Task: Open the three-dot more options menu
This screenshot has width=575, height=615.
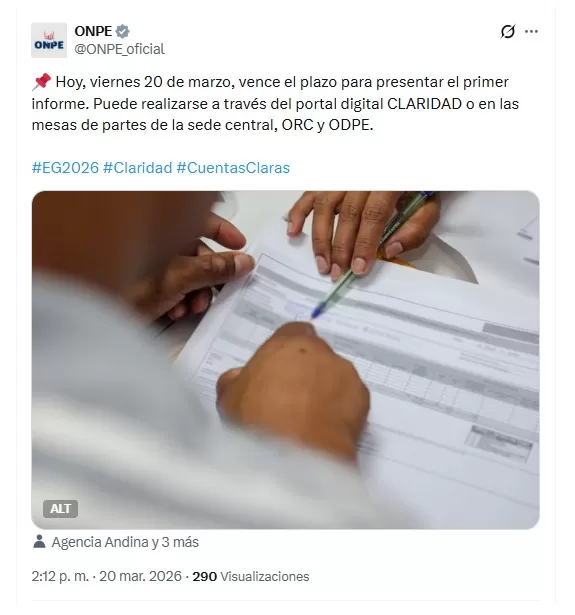Action: [531, 31]
